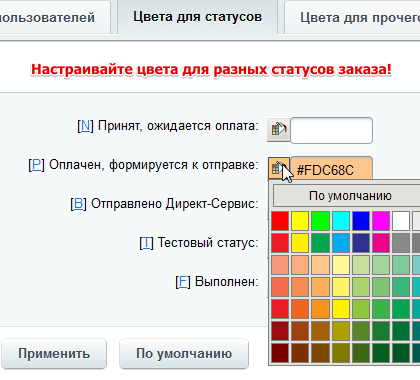Switch to 'Цвета для статусов' tab

pyautogui.click(x=198, y=17)
